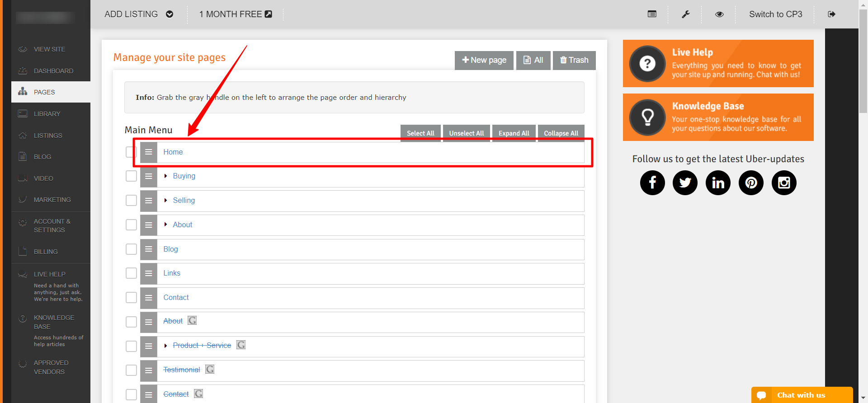Click the Select All button
The width and height of the screenshot is (868, 403).
point(420,133)
